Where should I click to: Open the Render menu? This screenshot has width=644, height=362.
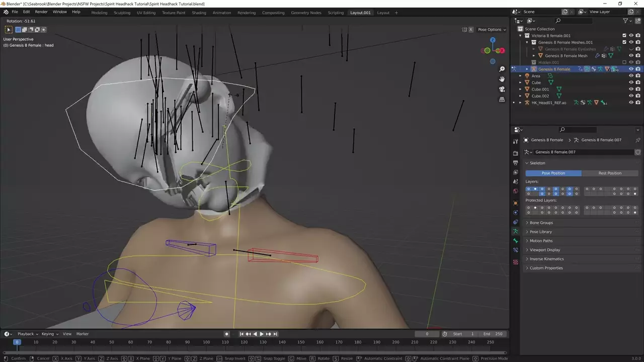(x=41, y=12)
